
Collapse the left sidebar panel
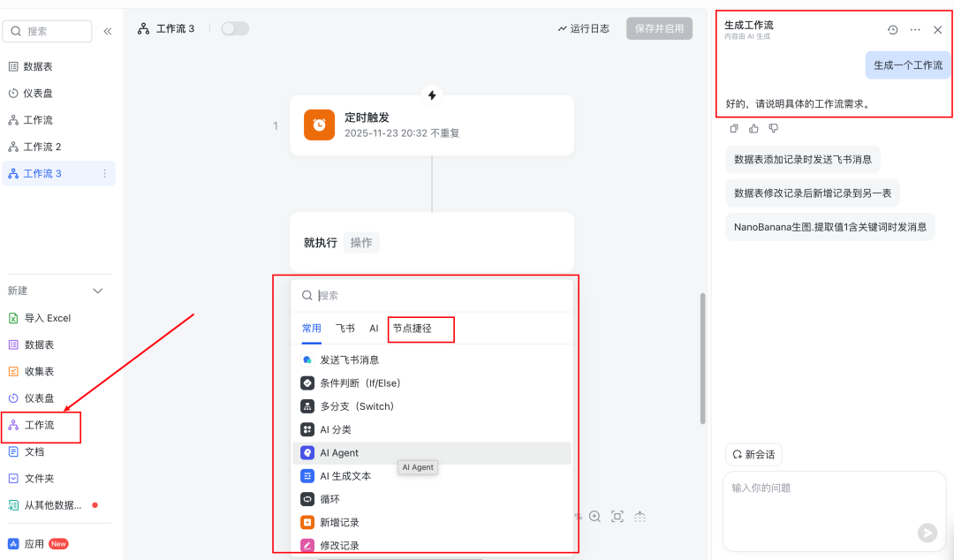click(x=107, y=29)
